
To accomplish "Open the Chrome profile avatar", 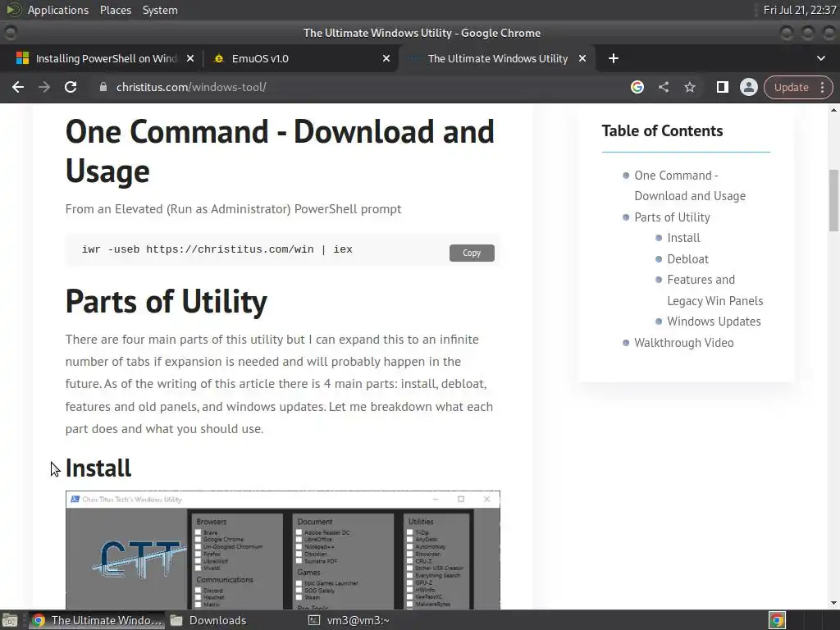I will tap(748, 87).
